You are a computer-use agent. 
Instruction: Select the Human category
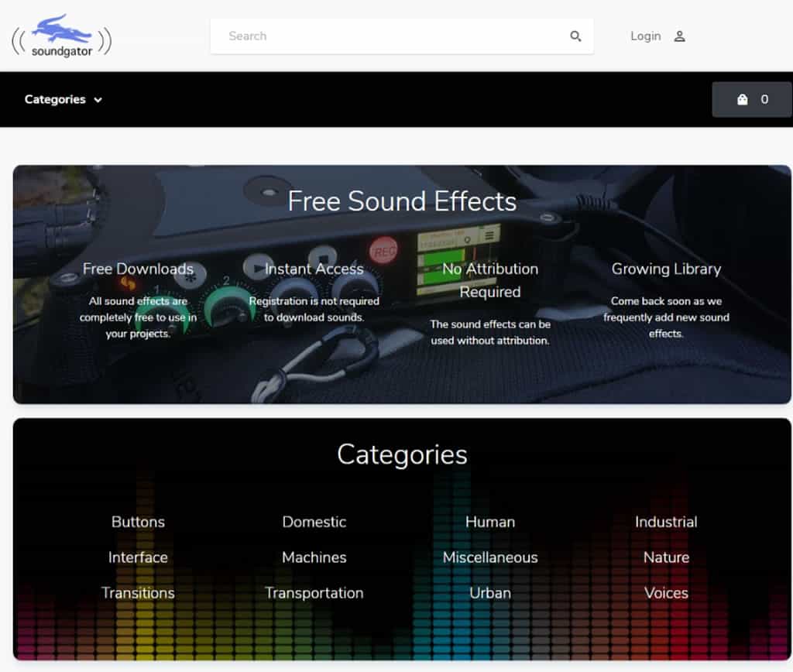point(489,522)
